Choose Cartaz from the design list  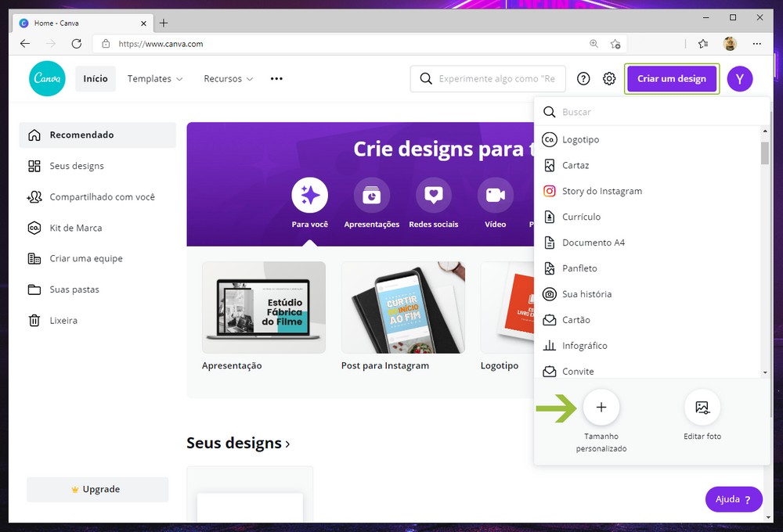648,165
